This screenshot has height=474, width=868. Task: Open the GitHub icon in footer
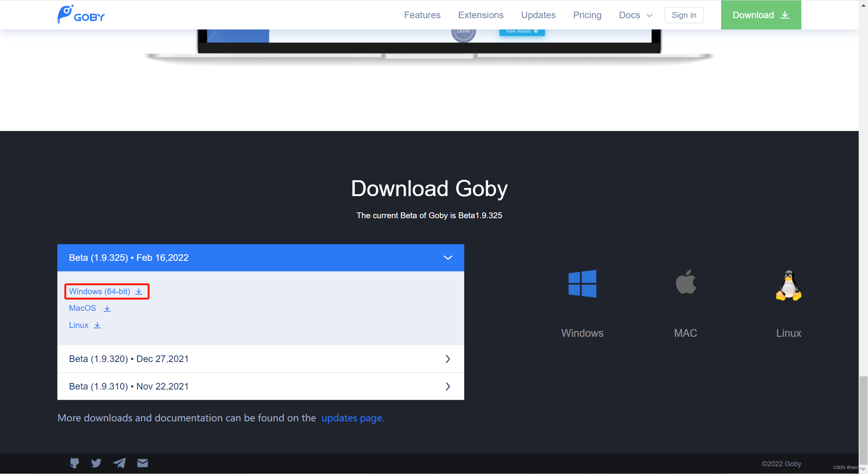tap(74, 463)
